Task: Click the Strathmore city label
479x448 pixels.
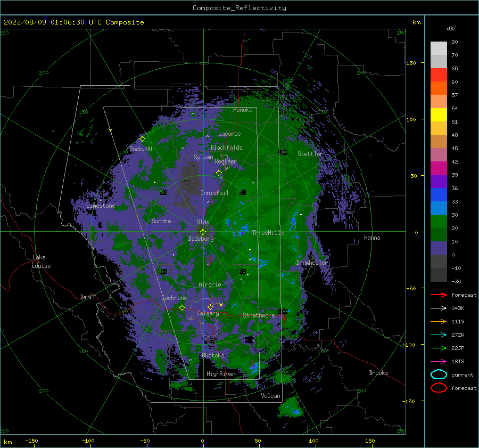Action: [259, 315]
